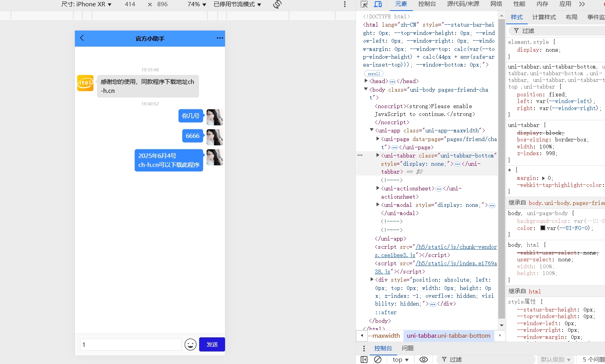
Task: Expand the uni-tabbar element node
Action: pos(378,155)
